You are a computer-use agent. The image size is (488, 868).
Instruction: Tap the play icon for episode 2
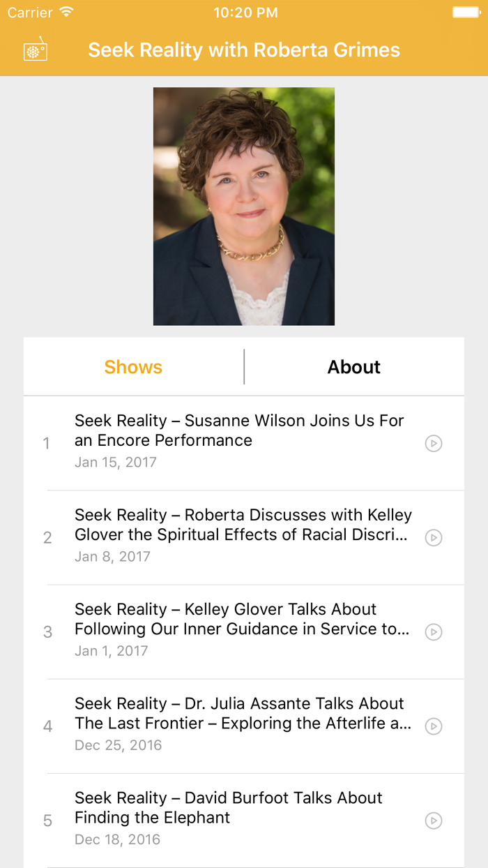[x=433, y=537]
